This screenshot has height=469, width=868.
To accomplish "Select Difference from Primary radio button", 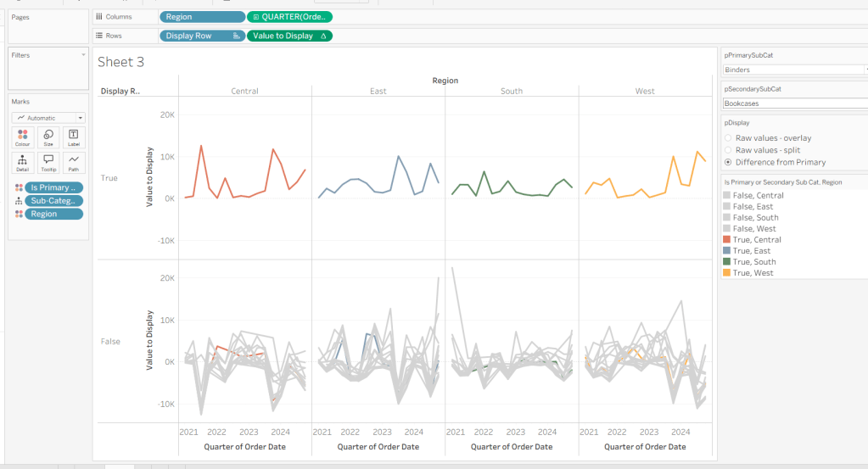I will pyautogui.click(x=728, y=162).
